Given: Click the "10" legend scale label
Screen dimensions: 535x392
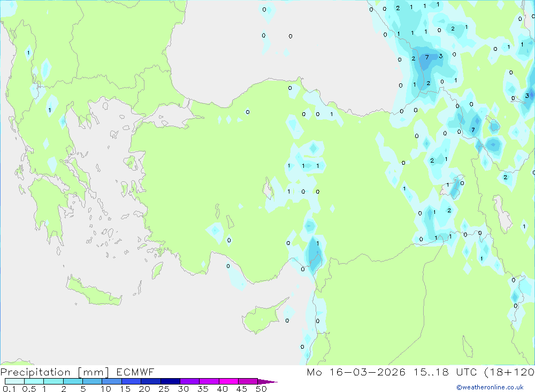Looking at the screenshot, I should [x=106, y=389].
